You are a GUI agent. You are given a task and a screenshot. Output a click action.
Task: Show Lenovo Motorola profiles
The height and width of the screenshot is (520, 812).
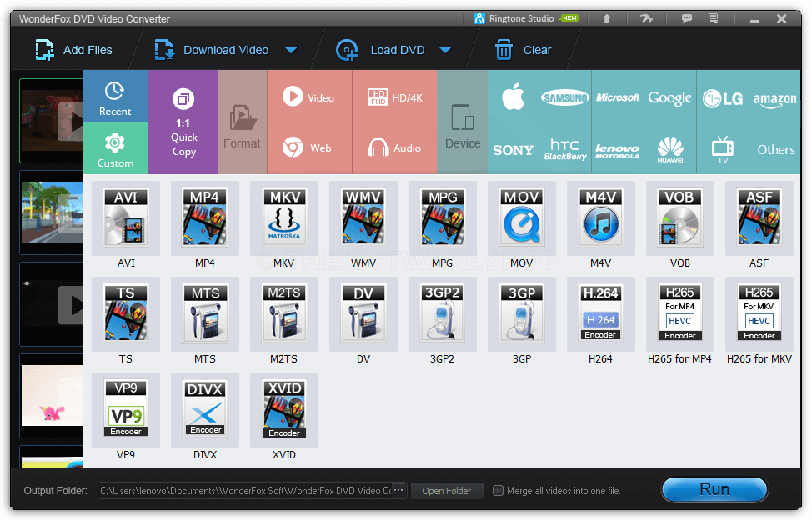pyautogui.click(x=618, y=148)
